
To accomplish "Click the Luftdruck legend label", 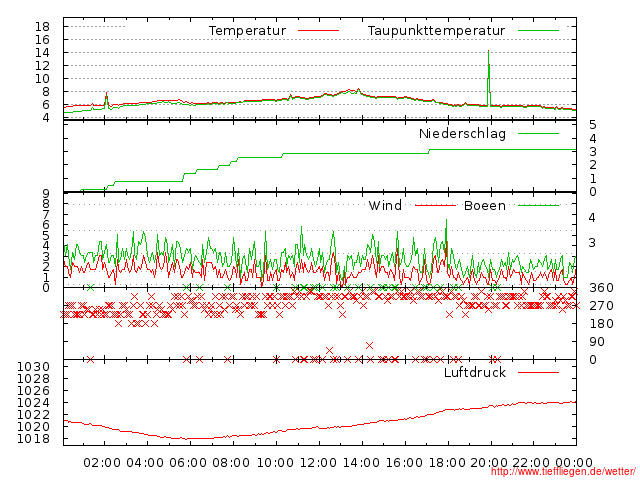I will pos(475,372).
